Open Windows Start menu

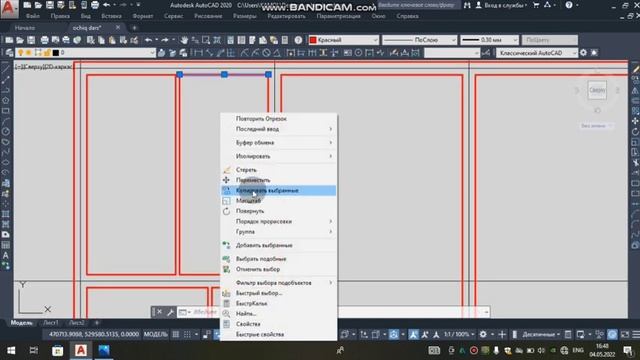[11, 351]
